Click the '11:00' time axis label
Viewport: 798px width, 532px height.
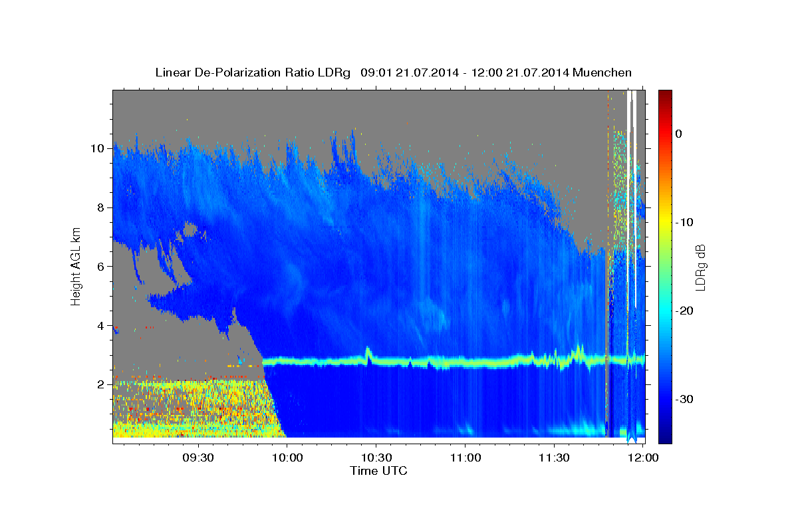(465, 458)
